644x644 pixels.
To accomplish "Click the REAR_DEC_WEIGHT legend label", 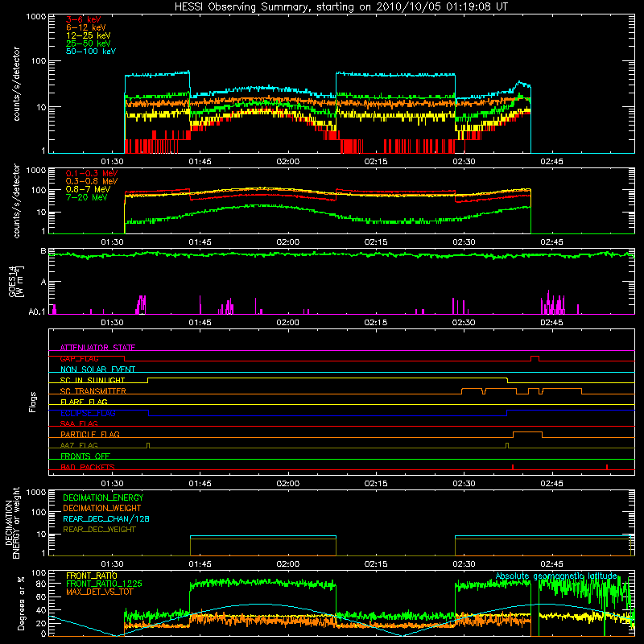I will (99, 530).
